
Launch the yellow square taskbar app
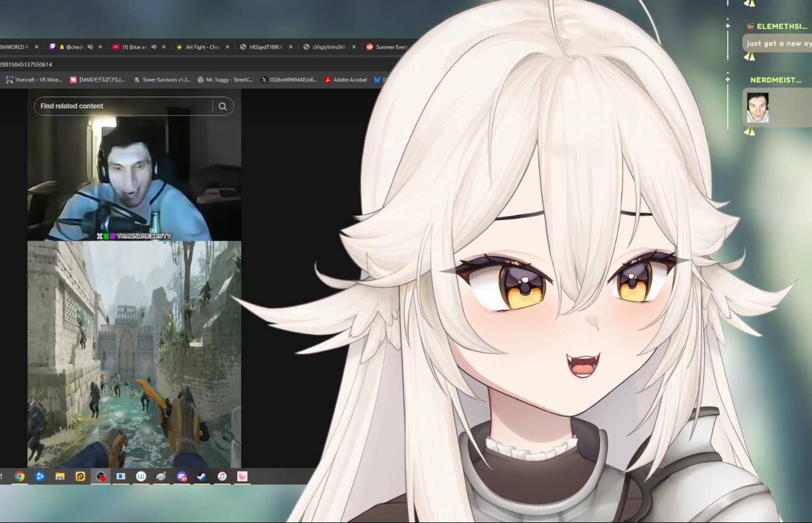click(80, 476)
